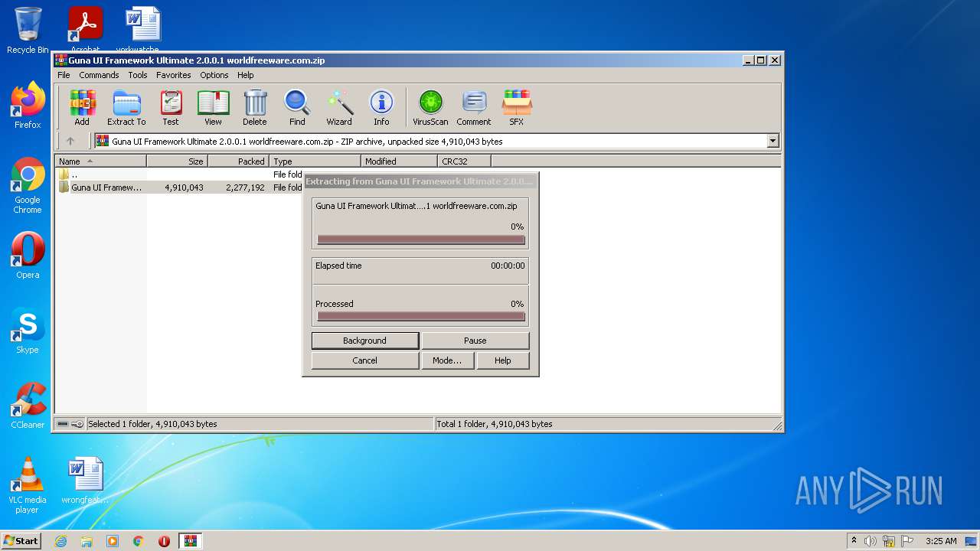Open the File menu
The image size is (980, 551).
pyautogui.click(x=64, y=75)
